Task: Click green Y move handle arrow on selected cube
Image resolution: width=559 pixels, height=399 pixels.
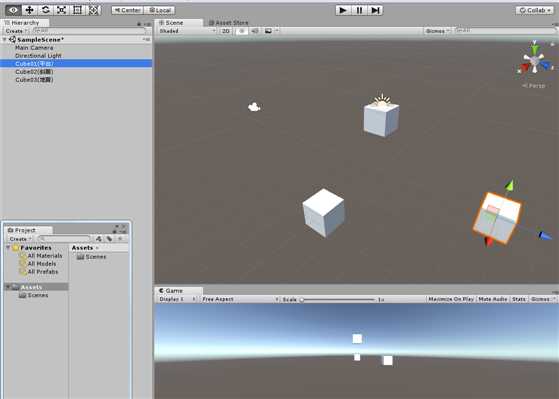Action: click(x=510, y=185)
